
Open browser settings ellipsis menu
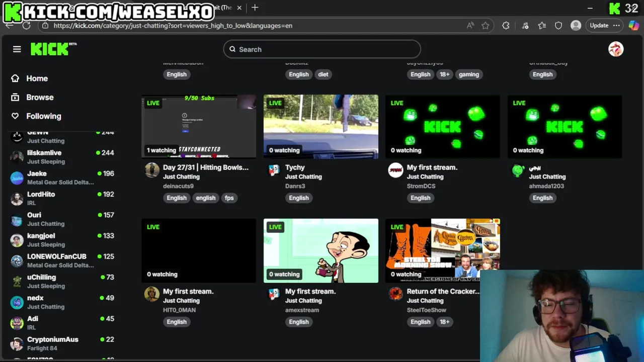[x=616, y=26]
